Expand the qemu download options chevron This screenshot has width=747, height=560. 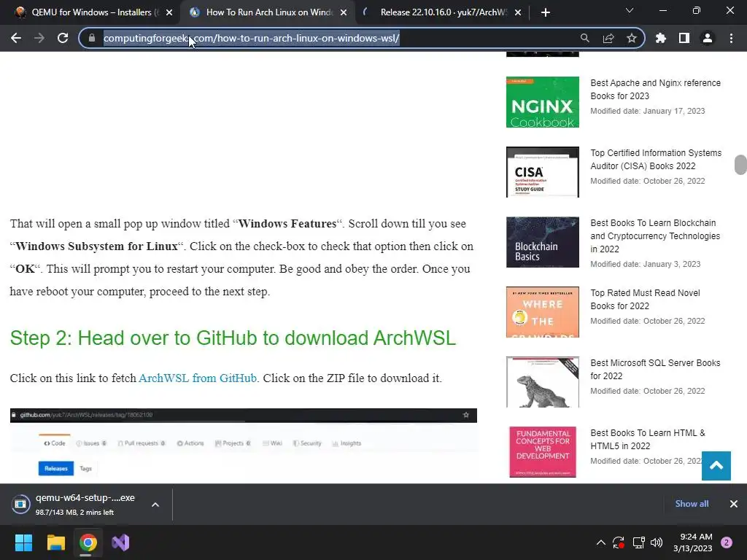coord(155,505)
